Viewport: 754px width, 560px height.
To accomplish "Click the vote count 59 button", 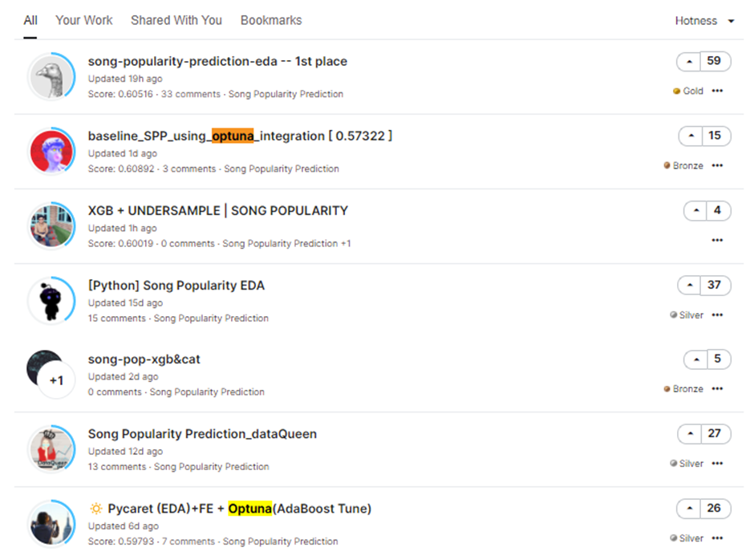I will 714,61.
